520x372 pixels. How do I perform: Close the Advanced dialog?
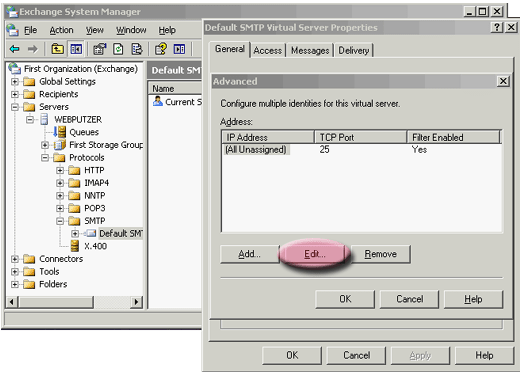[503, 81]
